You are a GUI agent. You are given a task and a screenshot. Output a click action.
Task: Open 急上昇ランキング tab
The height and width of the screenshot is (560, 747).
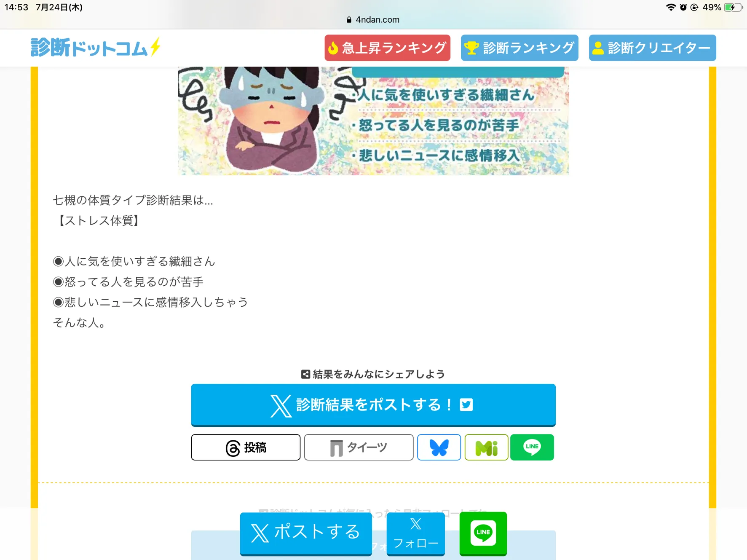[387, 48]
